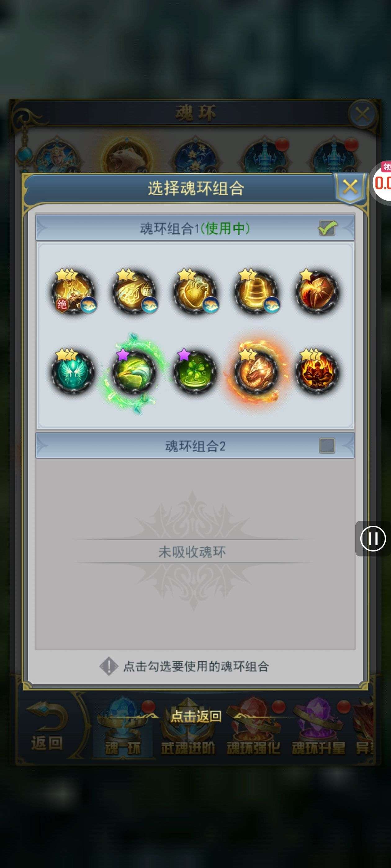Select the teal wings soul ring icon
391x868 pixels.
point(73,372)
